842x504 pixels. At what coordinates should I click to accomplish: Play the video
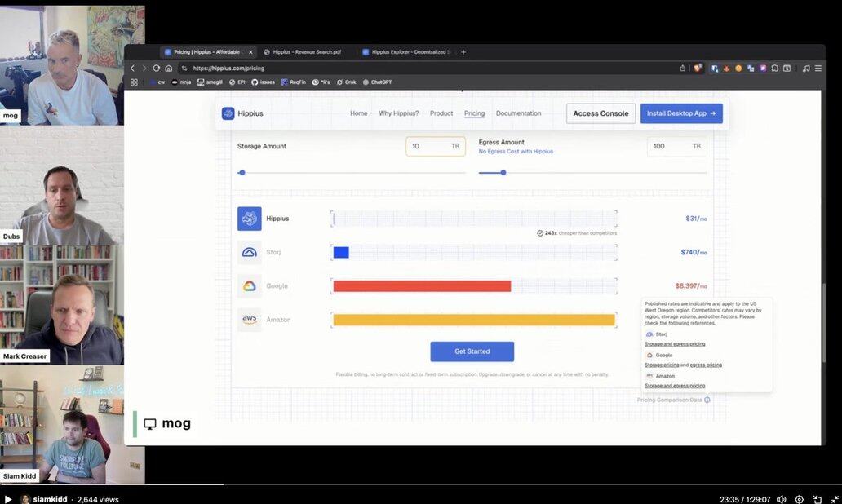[8, 499]
